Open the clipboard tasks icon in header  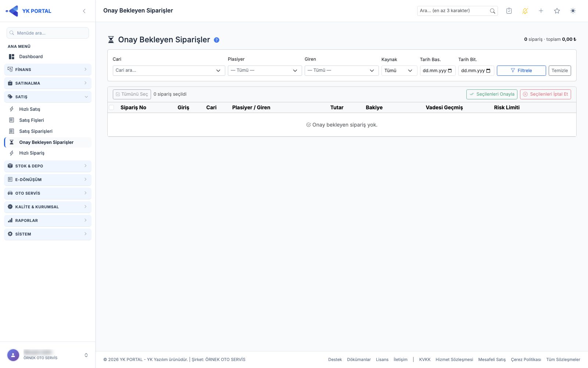[x=509, y=11]
